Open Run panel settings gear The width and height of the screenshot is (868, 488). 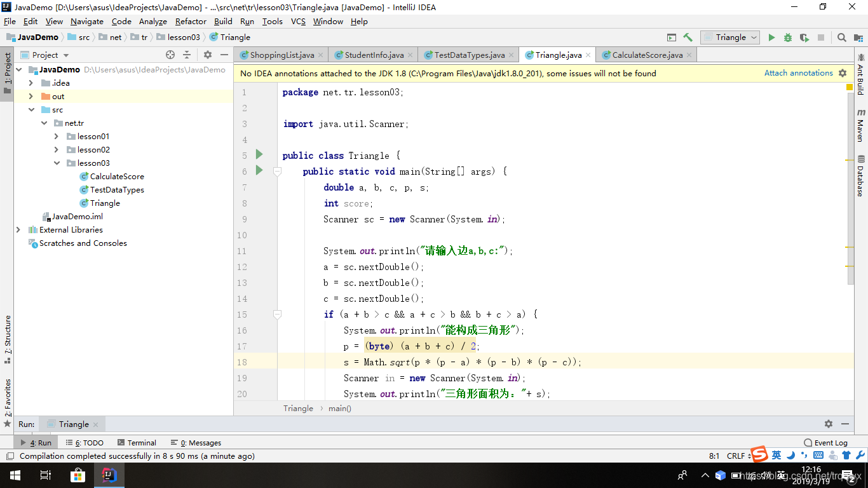pyautogui.click(x=829, y=424)
